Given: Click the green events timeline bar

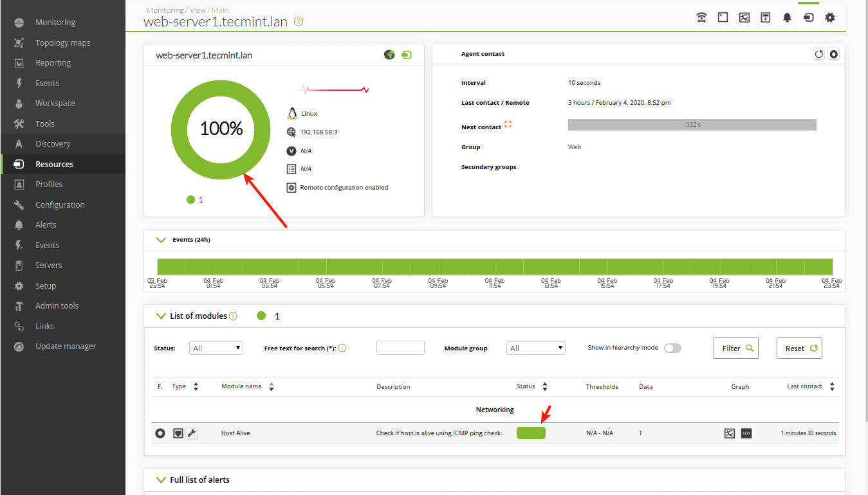Looking at the screenshot, I should 495,267.
